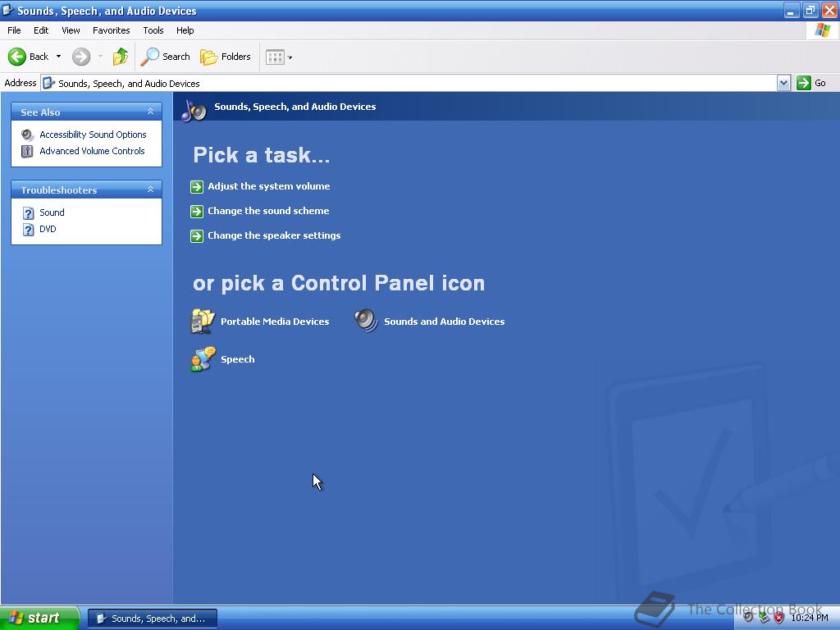This screenshot has width=840, height=630.
Task: Open the Search toolbar button
Action: [x=165, y=57]
